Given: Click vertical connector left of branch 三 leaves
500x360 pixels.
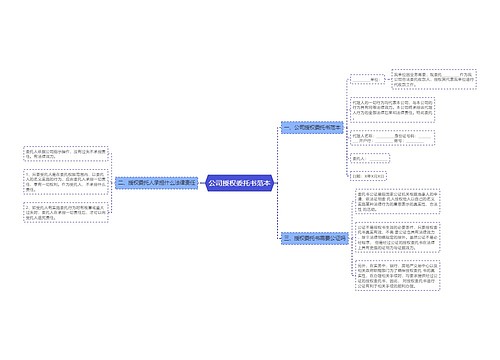Looking at the screenshot, I should pos(352,238).
